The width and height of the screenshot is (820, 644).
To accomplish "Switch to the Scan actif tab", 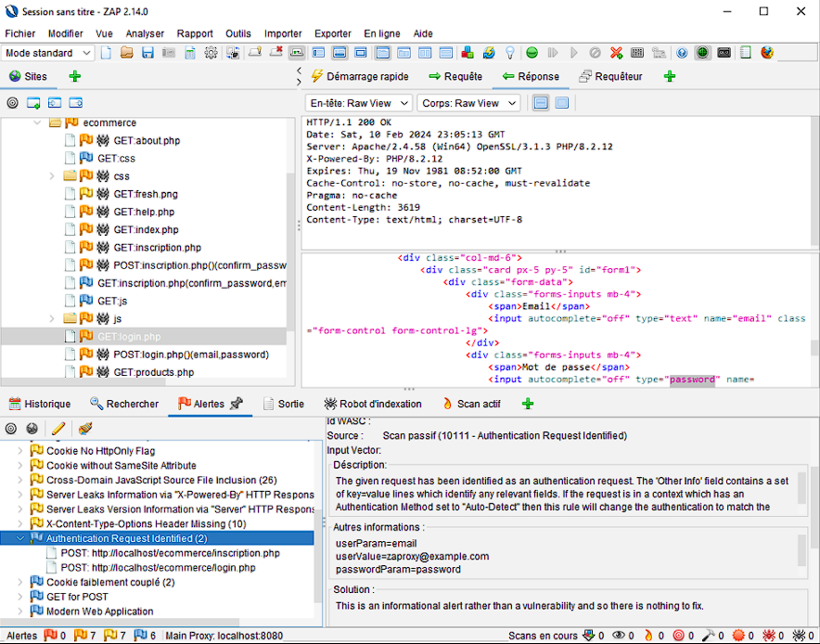I will (478, 404).
